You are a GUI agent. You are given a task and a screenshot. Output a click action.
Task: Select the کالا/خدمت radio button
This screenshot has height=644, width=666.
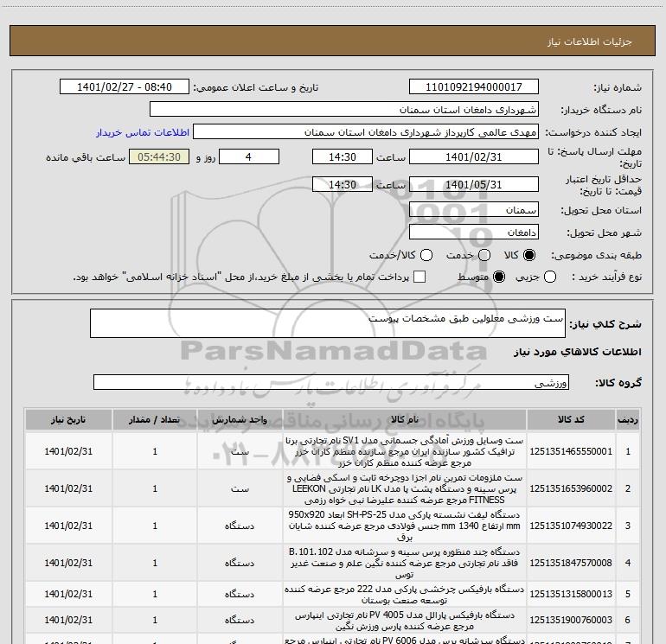coord(426,255)
